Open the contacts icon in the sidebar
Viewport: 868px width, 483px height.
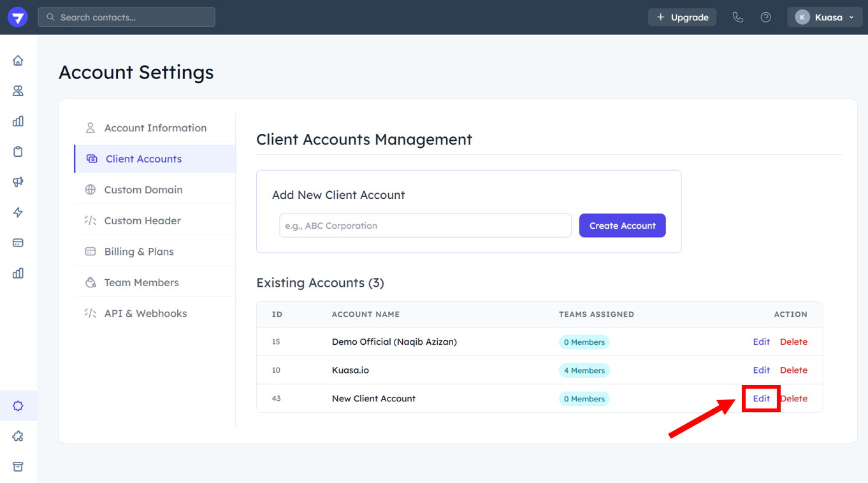coord(18,91)
